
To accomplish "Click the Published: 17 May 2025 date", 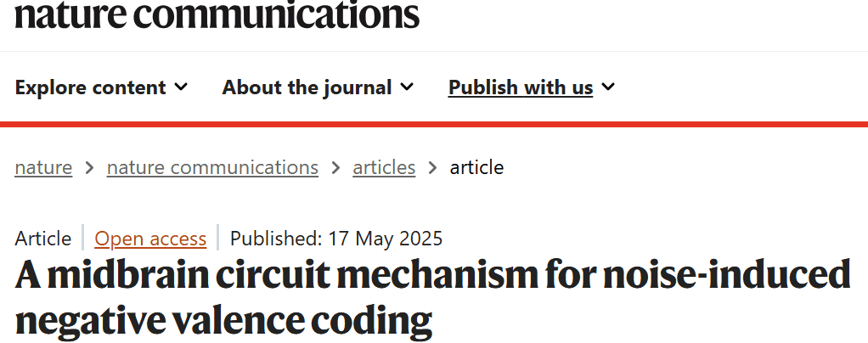I will (x=336, y=239).
